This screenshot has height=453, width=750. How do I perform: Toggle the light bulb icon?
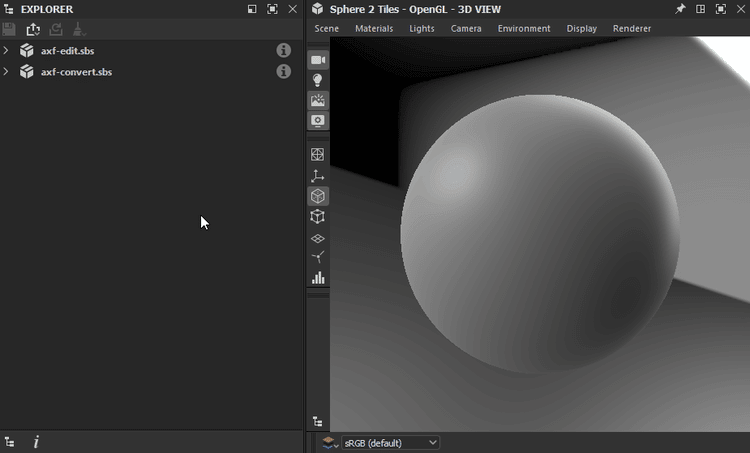click(318, 80)
